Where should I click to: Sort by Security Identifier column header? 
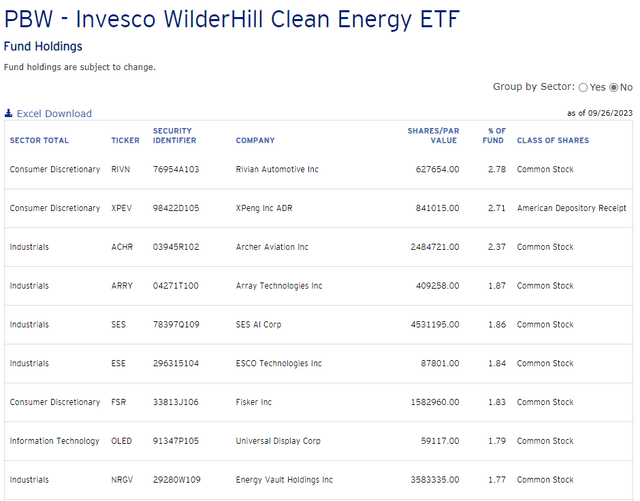coord(174,136)
